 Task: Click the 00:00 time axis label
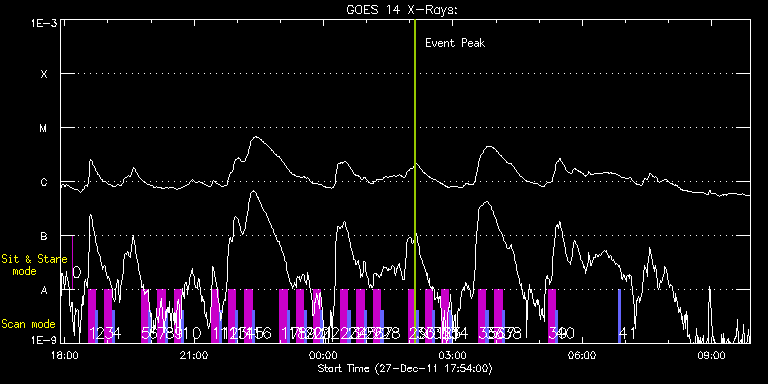tap(323, 355)
